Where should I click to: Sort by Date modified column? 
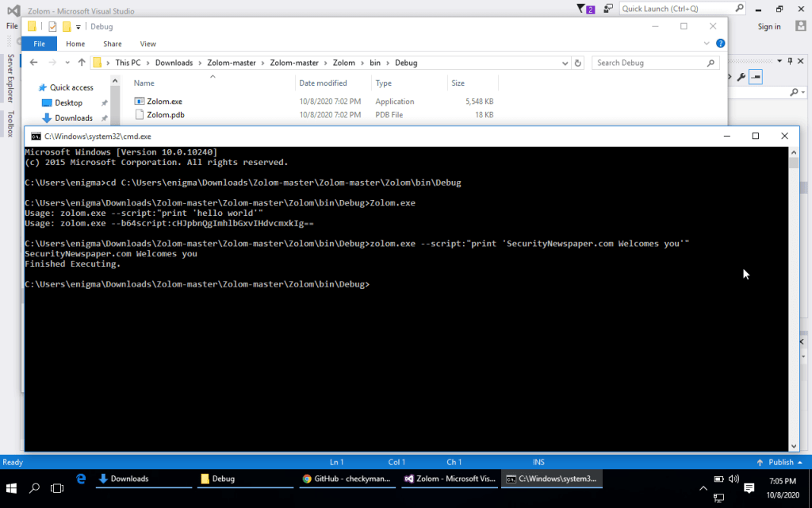click(x=324, y=83)
